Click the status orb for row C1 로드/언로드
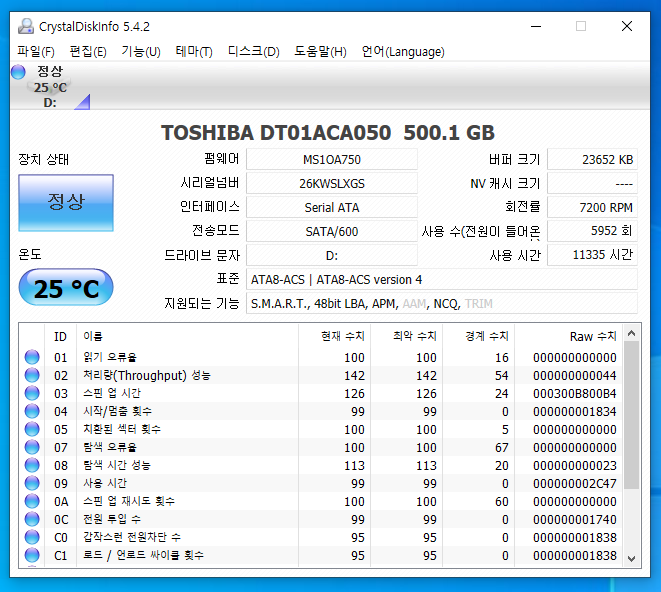The height and width of the screenshot is (592, 661). click(x=32, y=555)
